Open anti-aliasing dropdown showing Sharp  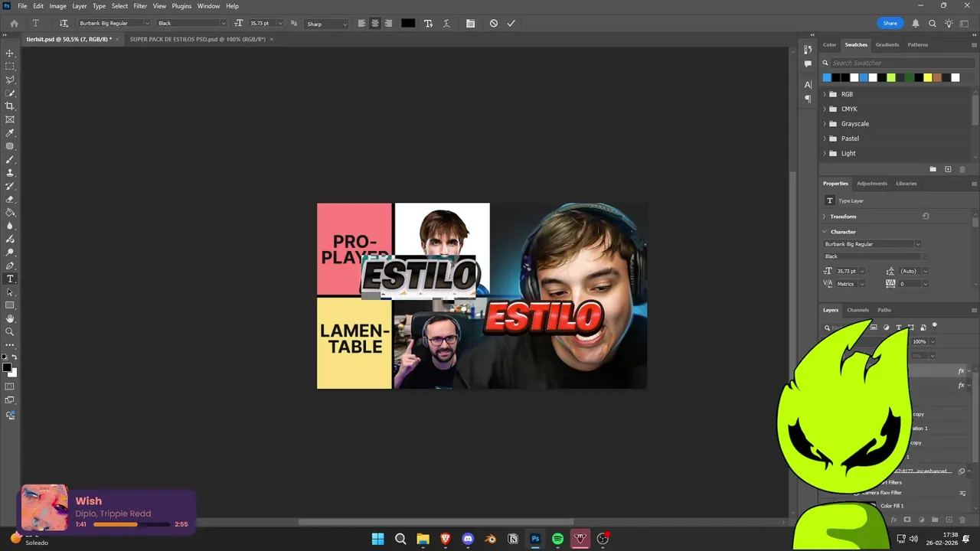pyautogui.click(x=326, y=24)
